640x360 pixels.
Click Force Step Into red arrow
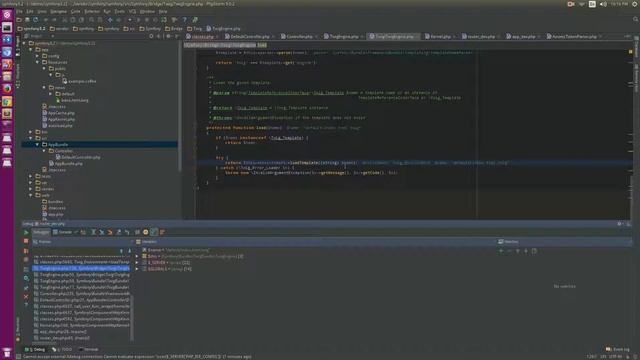click(x=110, y=232)
